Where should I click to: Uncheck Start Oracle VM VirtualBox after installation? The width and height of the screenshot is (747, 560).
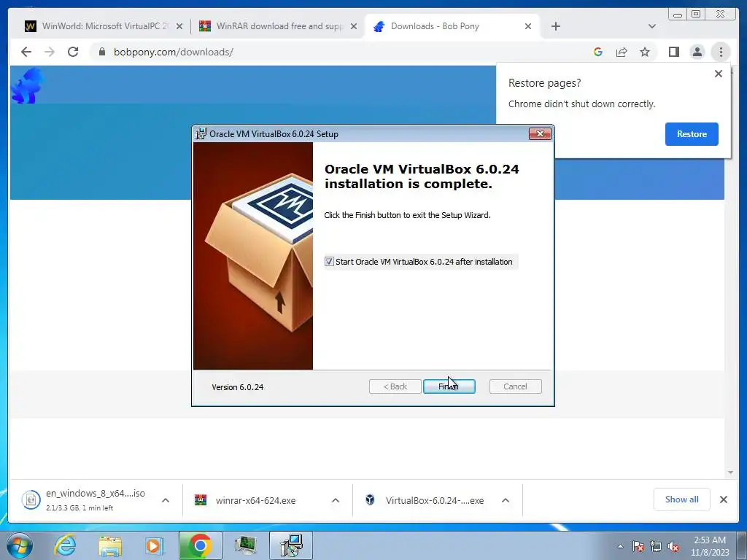point(329,262)
